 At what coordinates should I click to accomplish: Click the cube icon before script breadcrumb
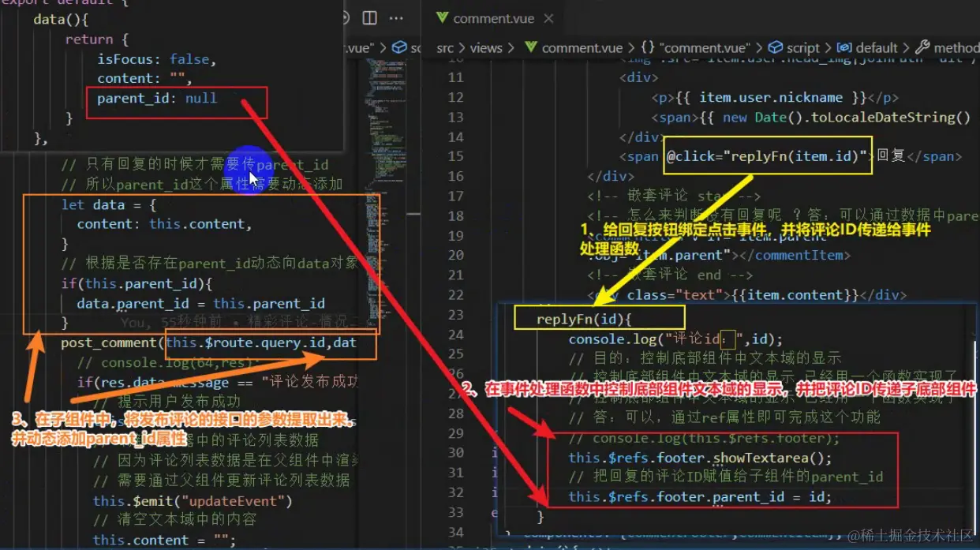(x=776, y=48)
